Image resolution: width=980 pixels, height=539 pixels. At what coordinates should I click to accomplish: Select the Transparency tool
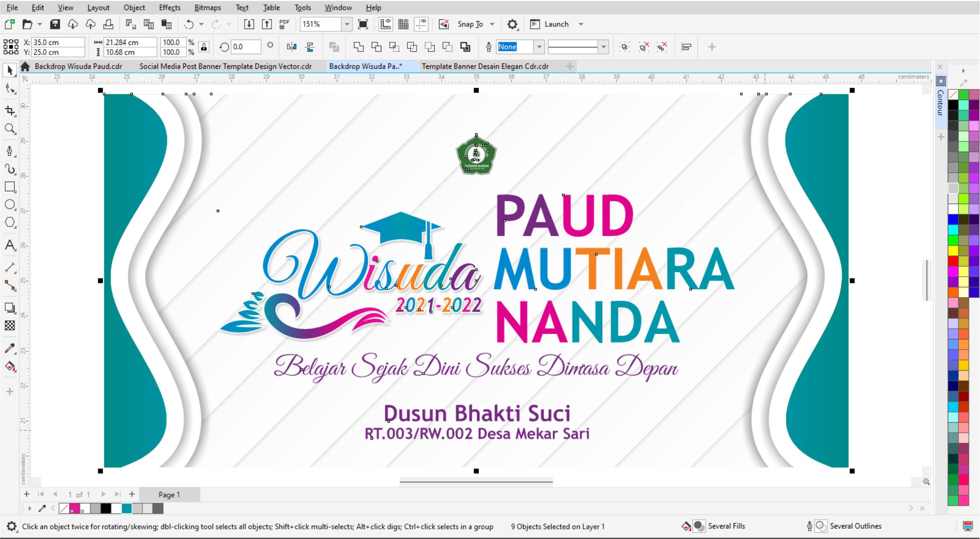[x=10, y=326]
